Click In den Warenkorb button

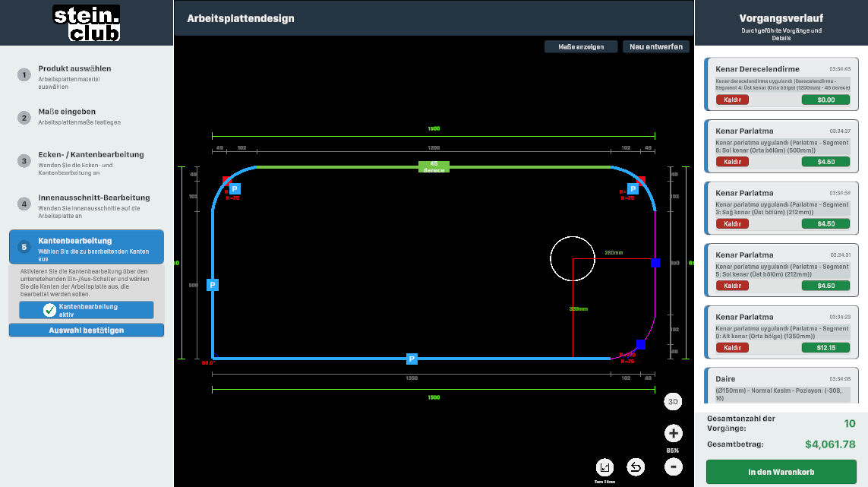781,472
